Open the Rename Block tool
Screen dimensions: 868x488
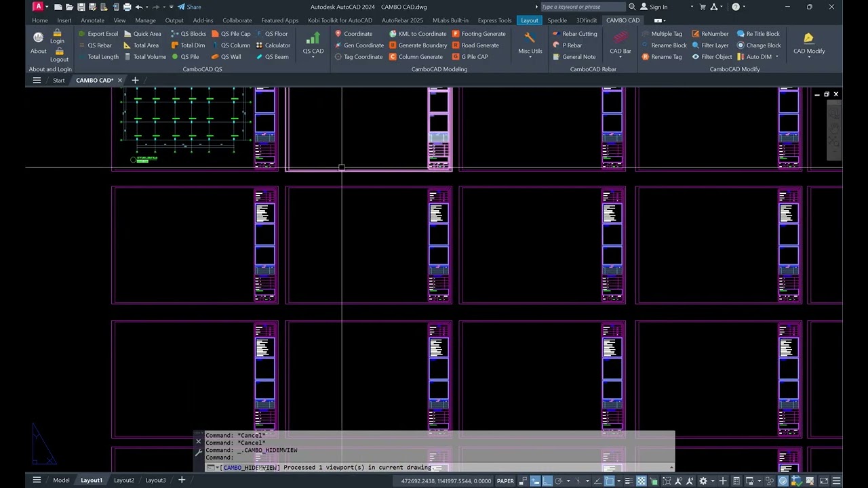pyautogui.click(x=663, y=45)
